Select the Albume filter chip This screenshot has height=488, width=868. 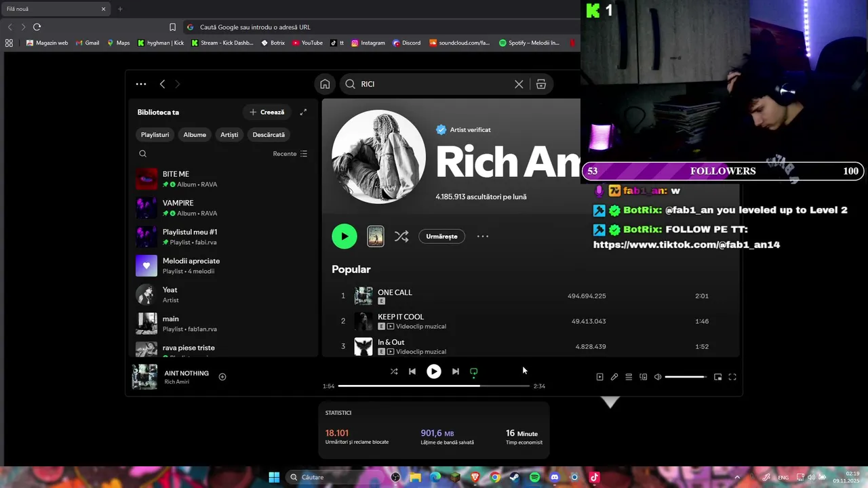point(195,135)
